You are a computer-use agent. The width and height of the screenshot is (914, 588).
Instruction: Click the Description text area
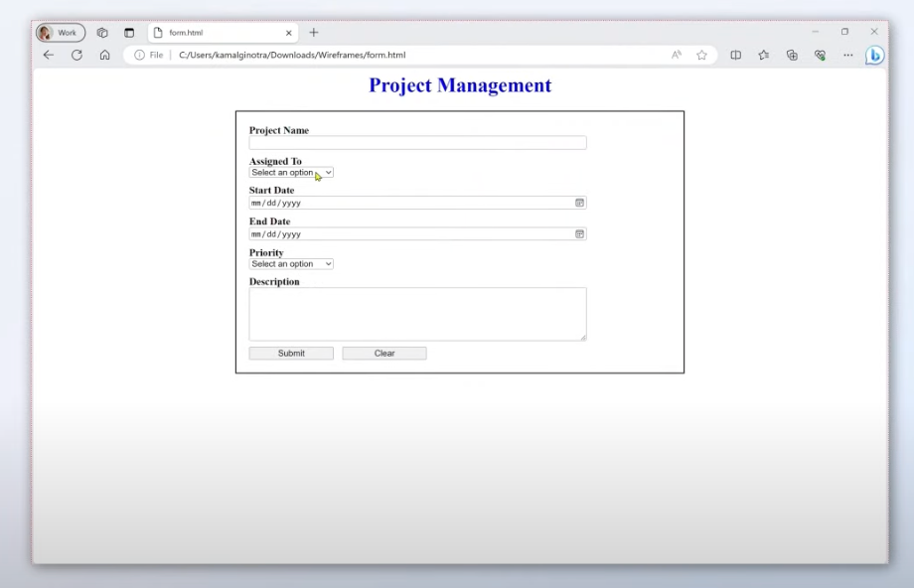pos(418,314)
